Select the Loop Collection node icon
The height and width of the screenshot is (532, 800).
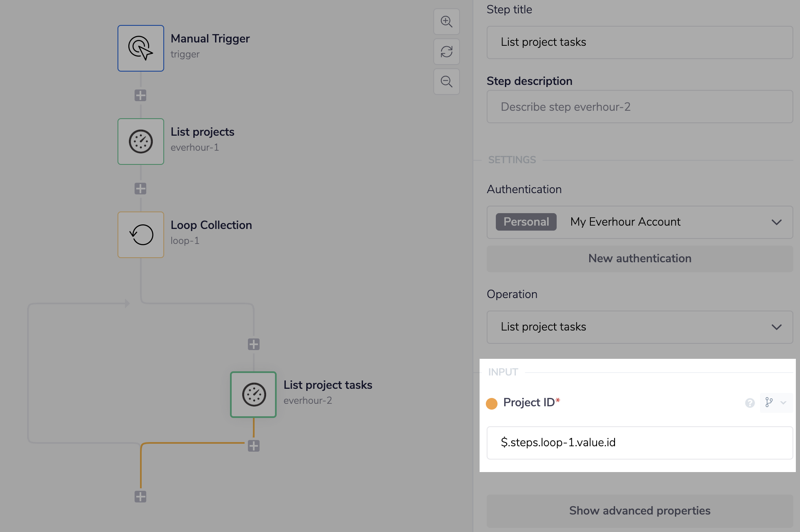141,235
